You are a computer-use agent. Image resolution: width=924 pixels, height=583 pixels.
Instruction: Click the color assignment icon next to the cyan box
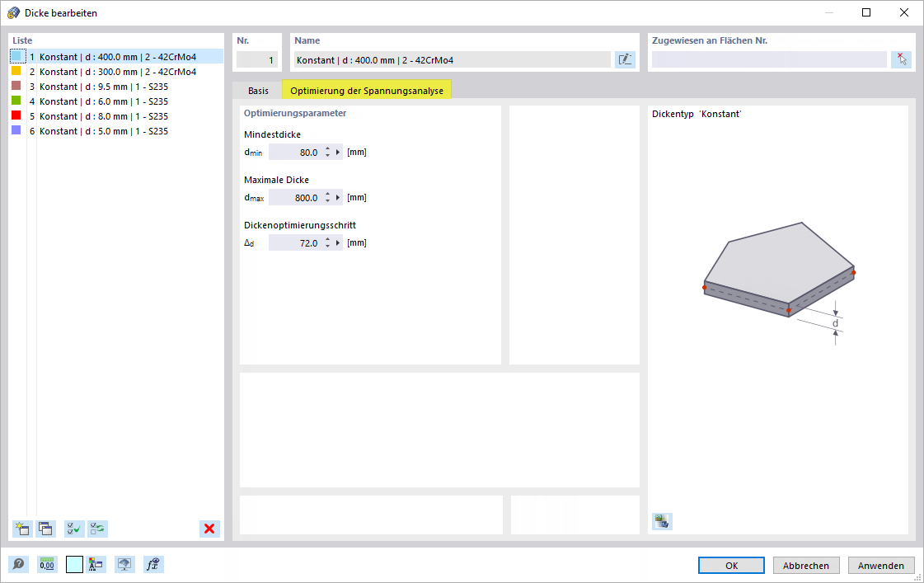click(96, 565)
